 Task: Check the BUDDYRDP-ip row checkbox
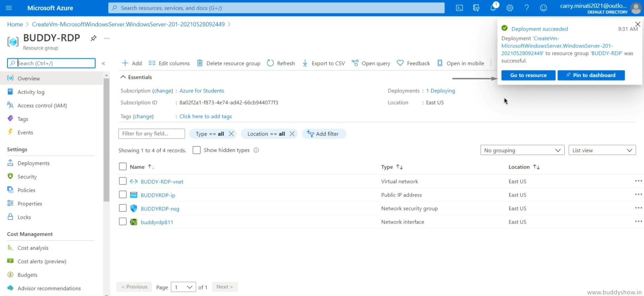(x=123, y=195)
